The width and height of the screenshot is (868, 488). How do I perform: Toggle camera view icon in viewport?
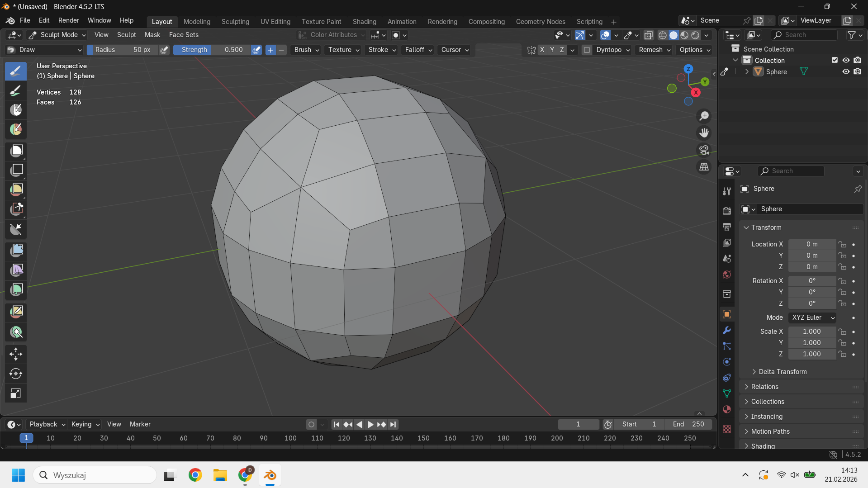(704, 150)
